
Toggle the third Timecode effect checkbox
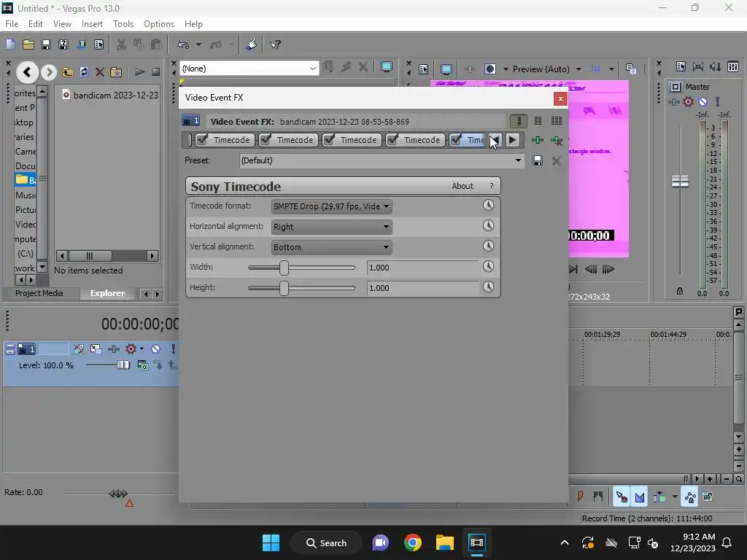329,139
